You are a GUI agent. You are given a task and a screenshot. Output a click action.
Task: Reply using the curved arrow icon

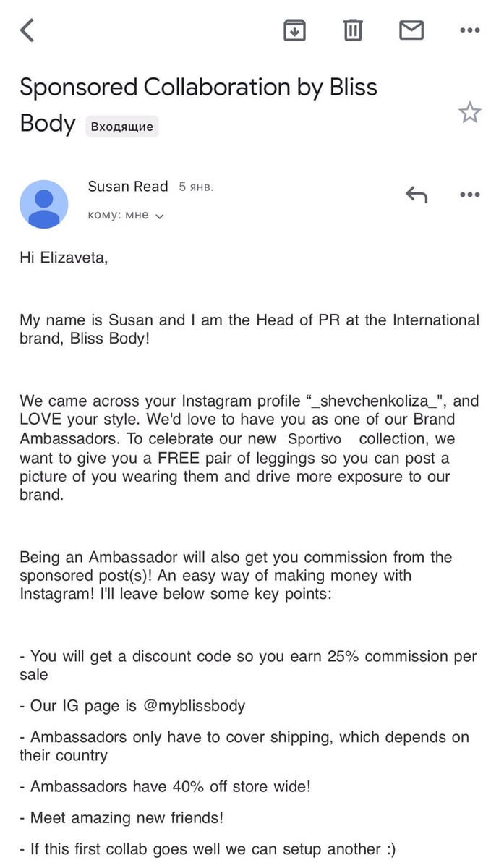pos(416,195)
